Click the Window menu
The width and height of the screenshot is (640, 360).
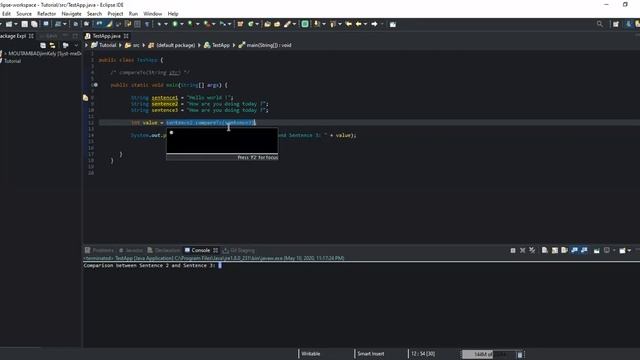point(153,13)
